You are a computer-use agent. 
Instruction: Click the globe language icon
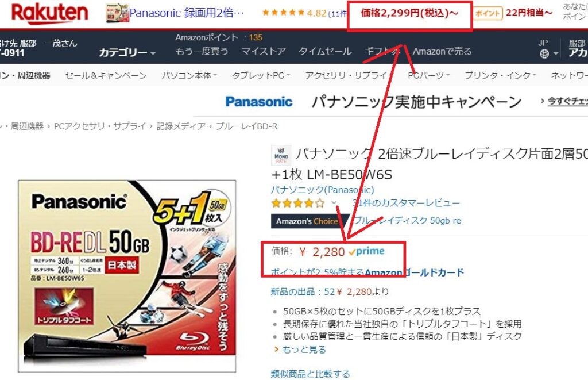tap(544, 54)
